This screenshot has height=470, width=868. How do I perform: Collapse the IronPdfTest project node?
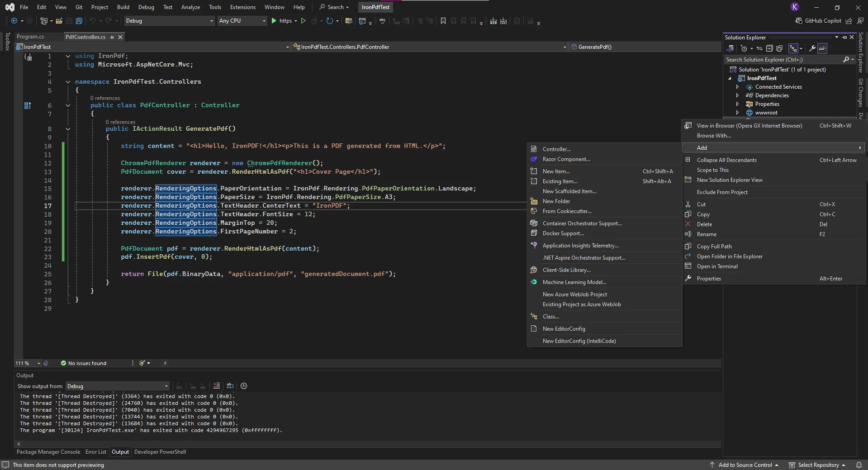click(x=730, y=78)
